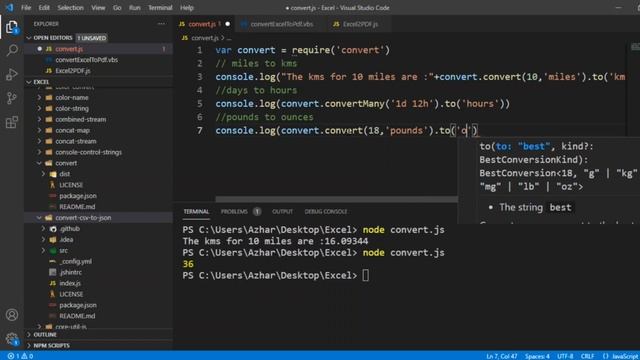
Task: Click the editor horizontal scrollbar
Action: tap(336, 199)
